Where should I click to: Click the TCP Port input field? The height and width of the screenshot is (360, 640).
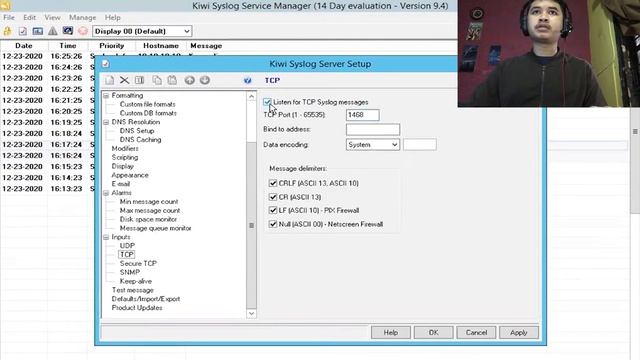[362, 115]
